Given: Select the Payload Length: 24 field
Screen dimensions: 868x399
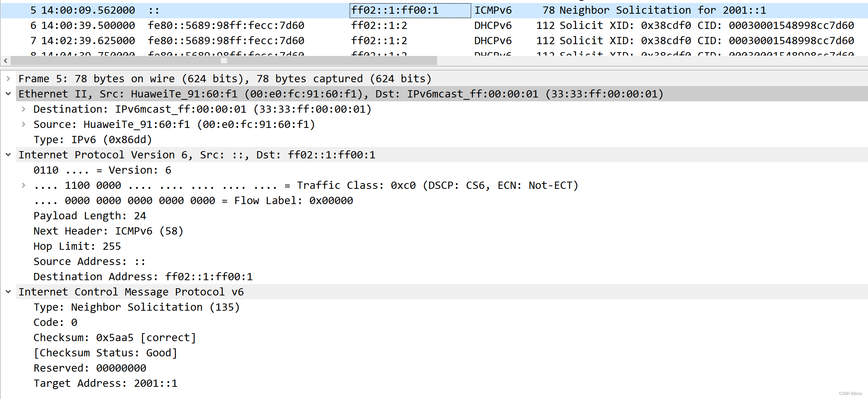Looking at the screenshot, I should tap(90, 215).
